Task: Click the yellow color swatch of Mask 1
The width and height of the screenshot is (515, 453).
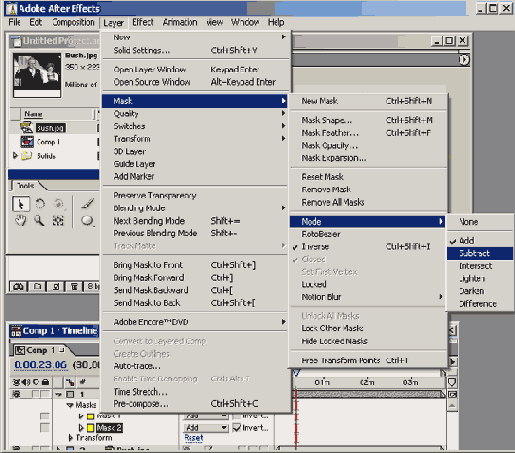Action: point(90,416)
